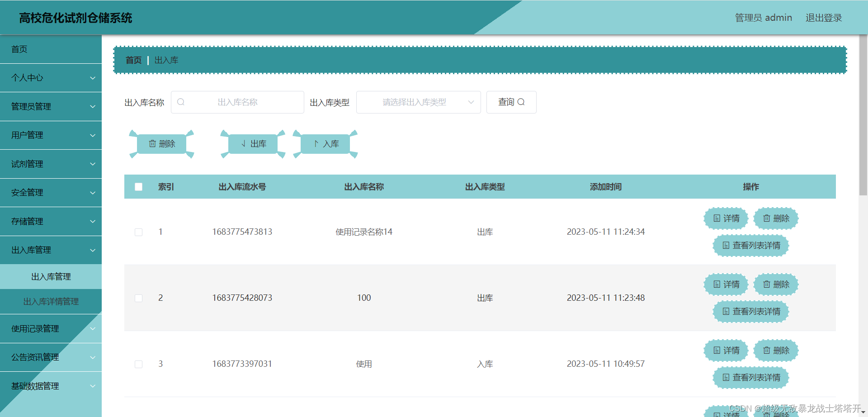868x417 pixels.
Task: Click 出入库流水号 column header
Action: coord(242,187)
